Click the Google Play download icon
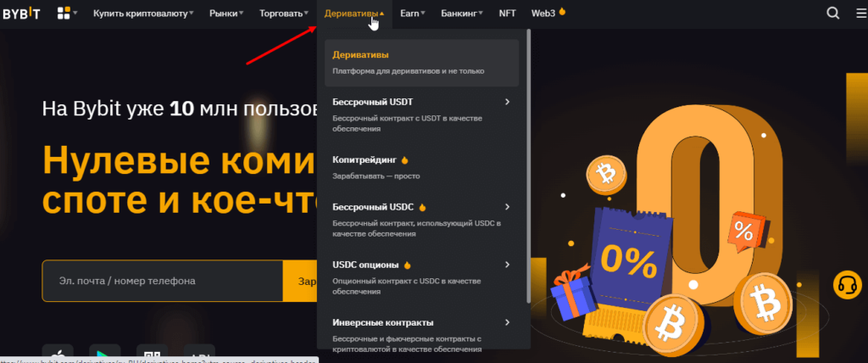868x363 pixels. (104, 354)
